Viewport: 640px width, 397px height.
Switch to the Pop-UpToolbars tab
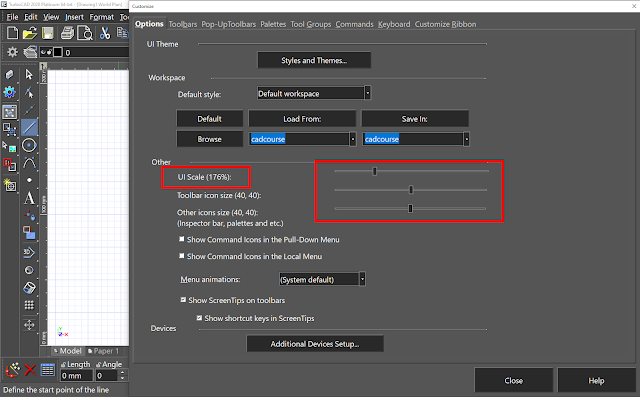(x=229, y=24)
